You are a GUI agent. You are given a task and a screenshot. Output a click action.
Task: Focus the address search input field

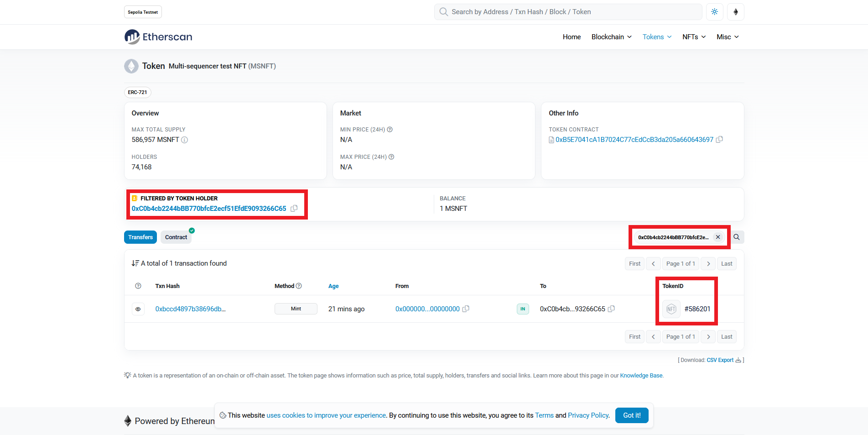click(x=570, y=12)
